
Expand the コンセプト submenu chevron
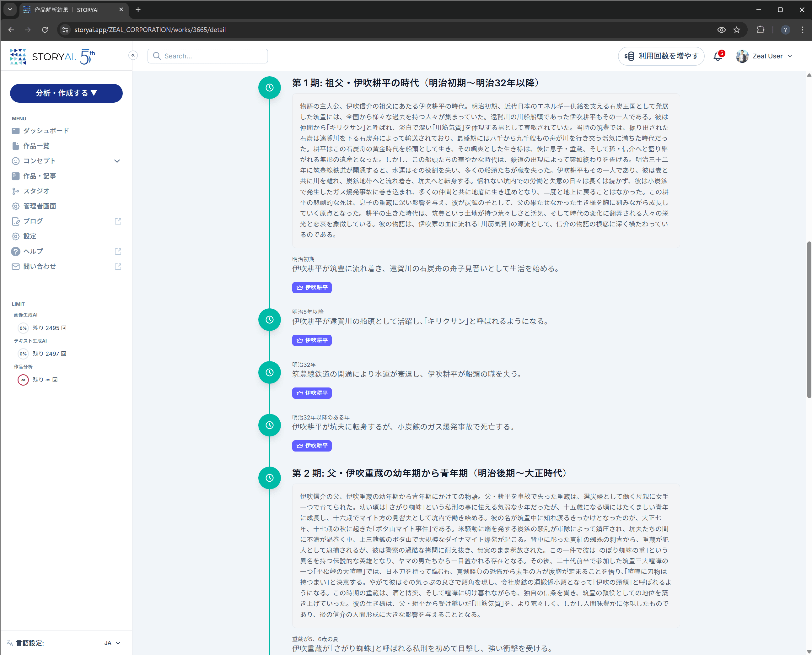(x=117, y=161)
